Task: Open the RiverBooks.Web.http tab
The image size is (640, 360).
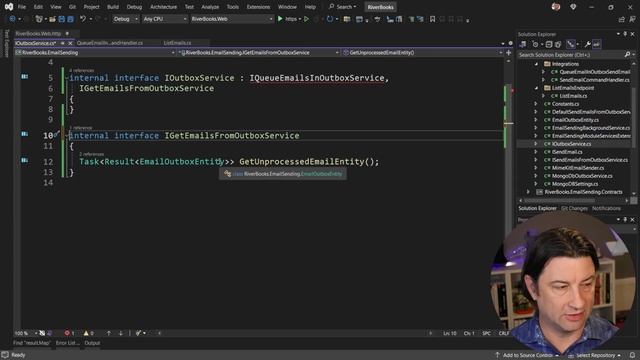Action: [x=38, y=33]
